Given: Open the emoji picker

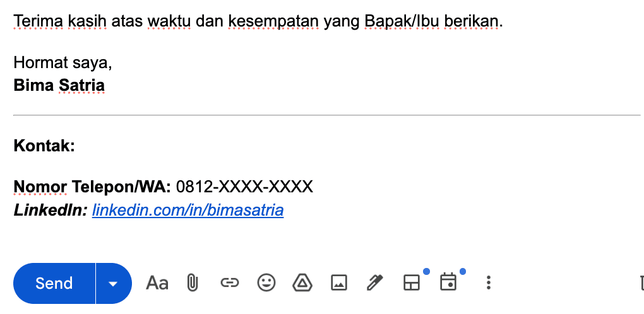Looking at the screenshot, I should pyautogui.click(x=266, y=283).
